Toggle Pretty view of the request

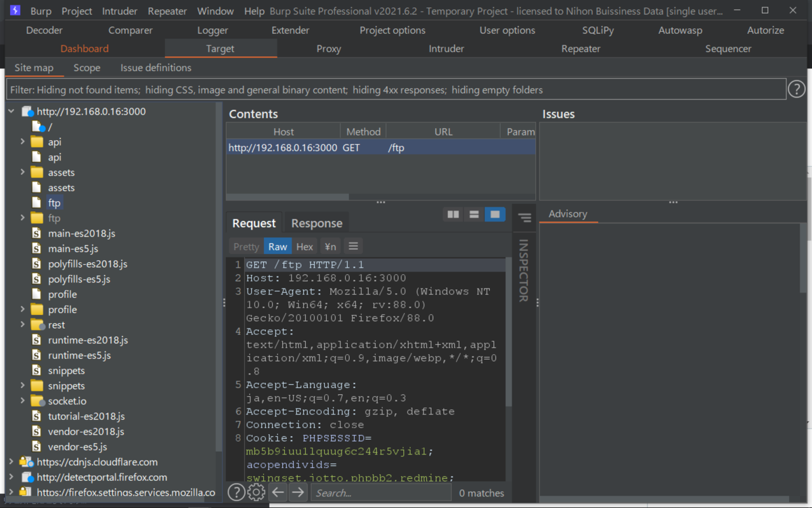[x=246, y=247]
